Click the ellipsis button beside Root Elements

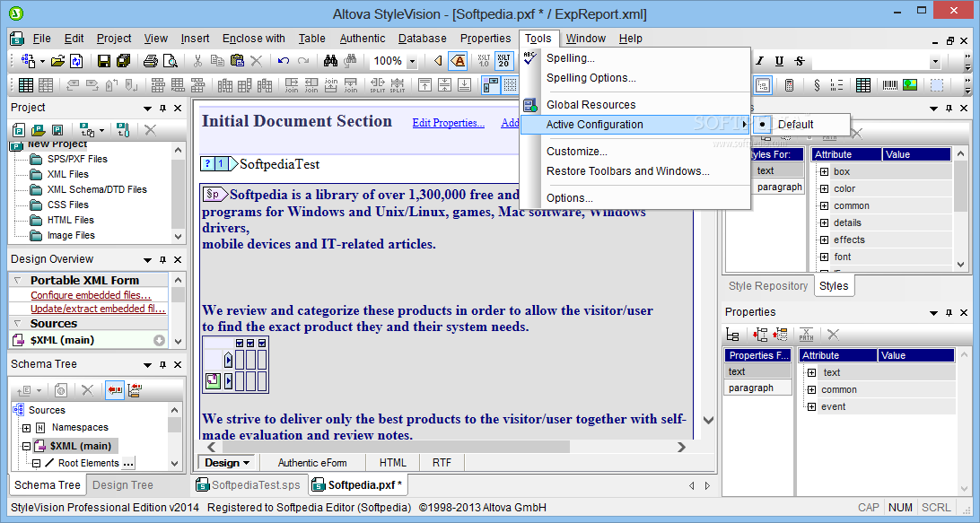click(x=128, y=464)
